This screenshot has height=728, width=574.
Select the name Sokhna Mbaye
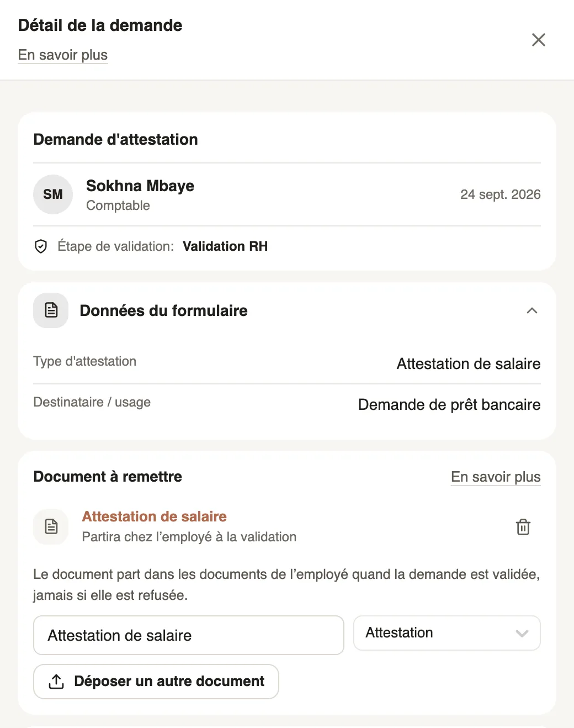pyautogui.click(x=140, y=186)
